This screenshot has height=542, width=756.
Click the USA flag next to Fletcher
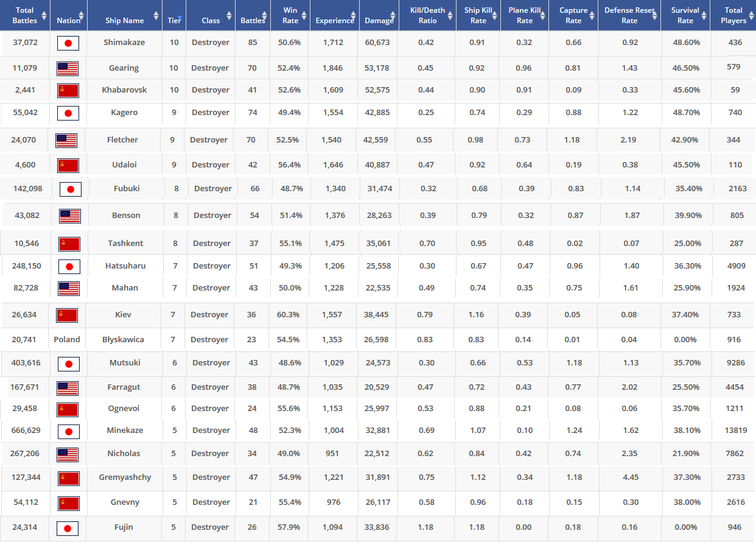(x=66, y=141)
